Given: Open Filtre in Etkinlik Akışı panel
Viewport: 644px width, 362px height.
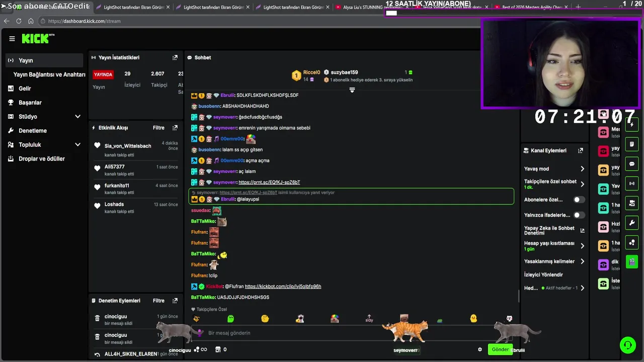Looking at the screenshot, I should point(158,128).
